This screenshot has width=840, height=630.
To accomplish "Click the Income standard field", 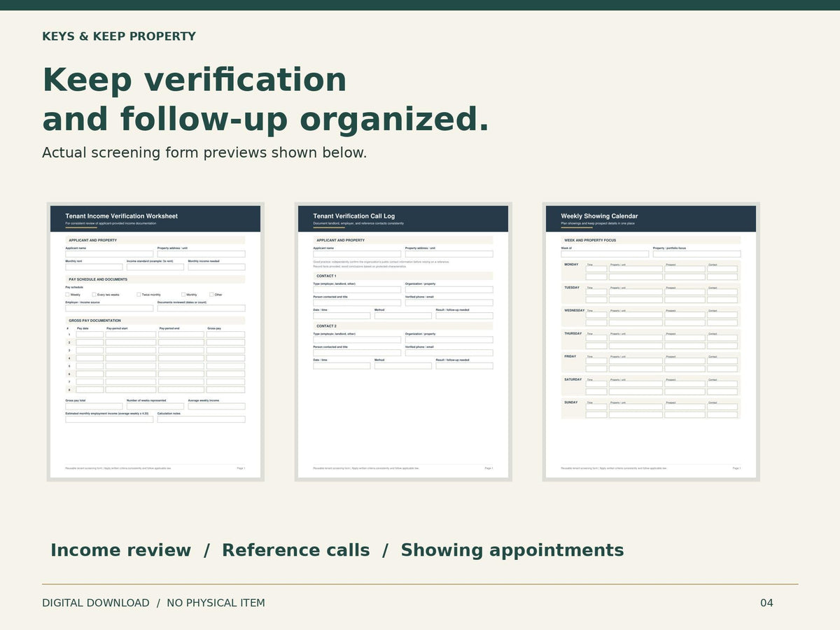I will point(155,267).
